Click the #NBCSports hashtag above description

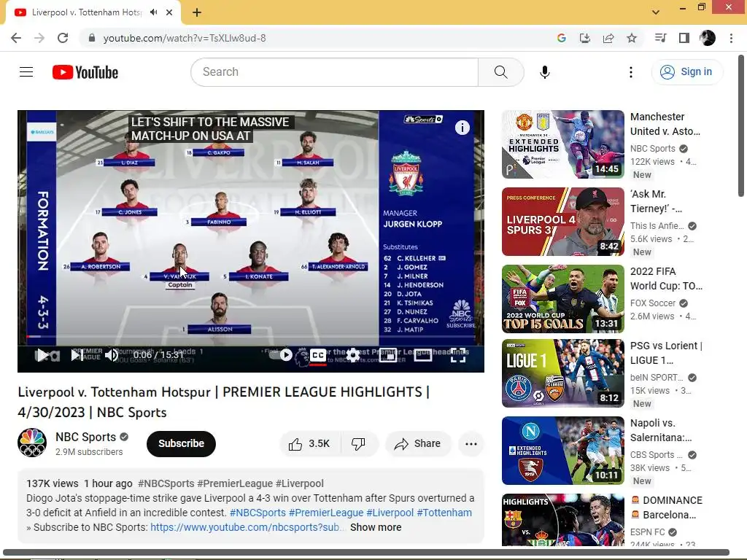(166, 483)
